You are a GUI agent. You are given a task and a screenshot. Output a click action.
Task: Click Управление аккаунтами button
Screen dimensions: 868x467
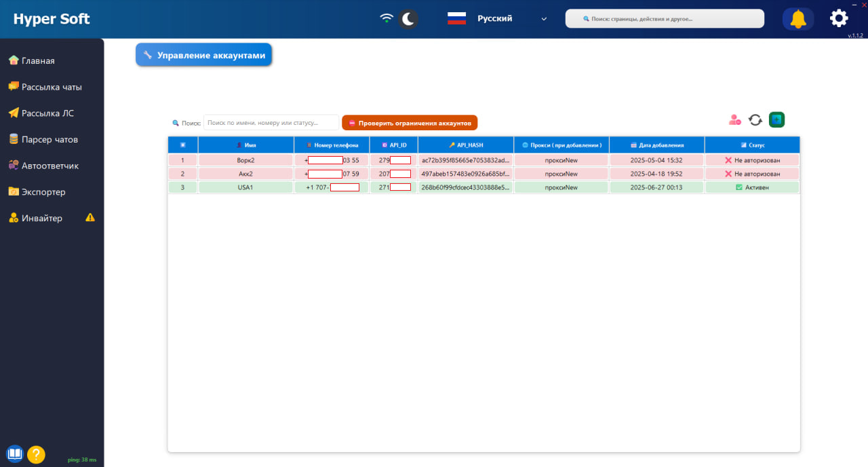[203, 56]
